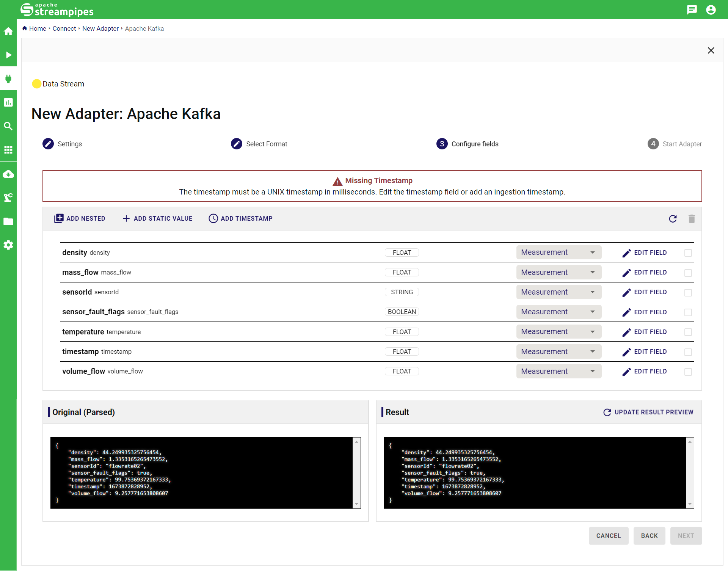Click Add Timestamp button
This screenshot has height=571, width=728.
(x=240, y=219)
